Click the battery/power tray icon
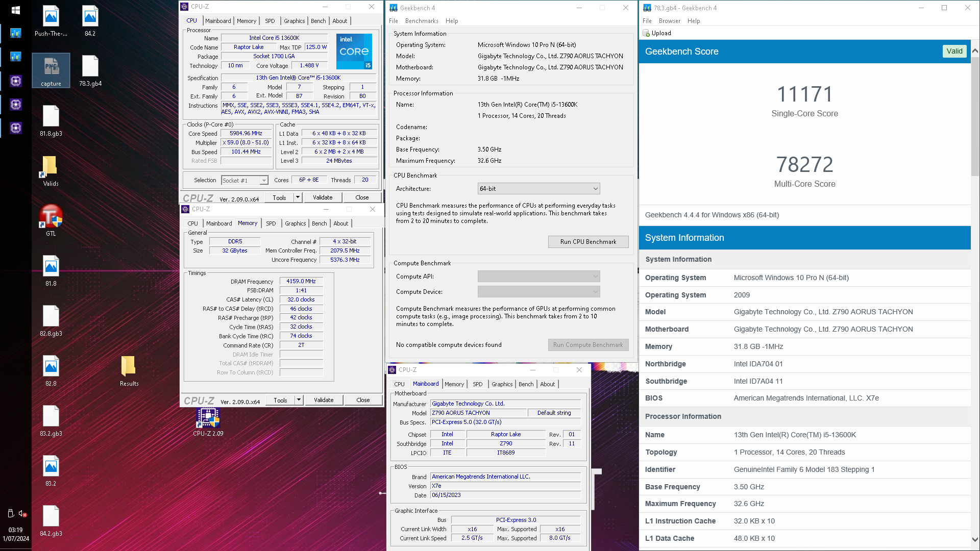The height and width of the screenshot is (551, 980). point(10,513)
